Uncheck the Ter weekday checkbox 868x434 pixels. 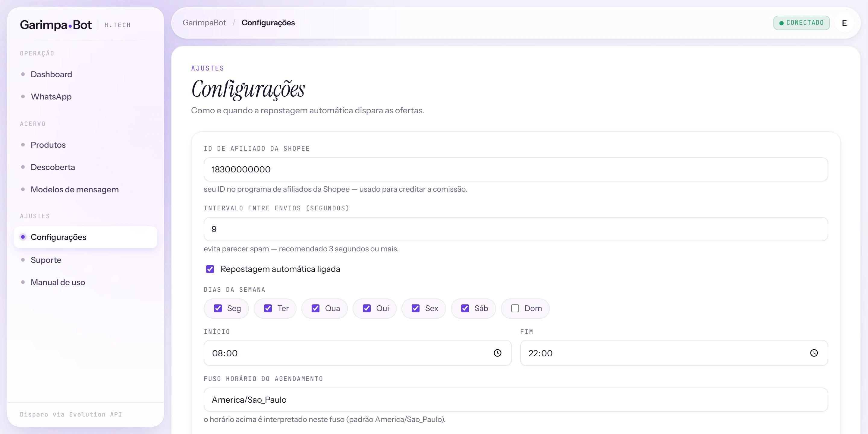268,308
